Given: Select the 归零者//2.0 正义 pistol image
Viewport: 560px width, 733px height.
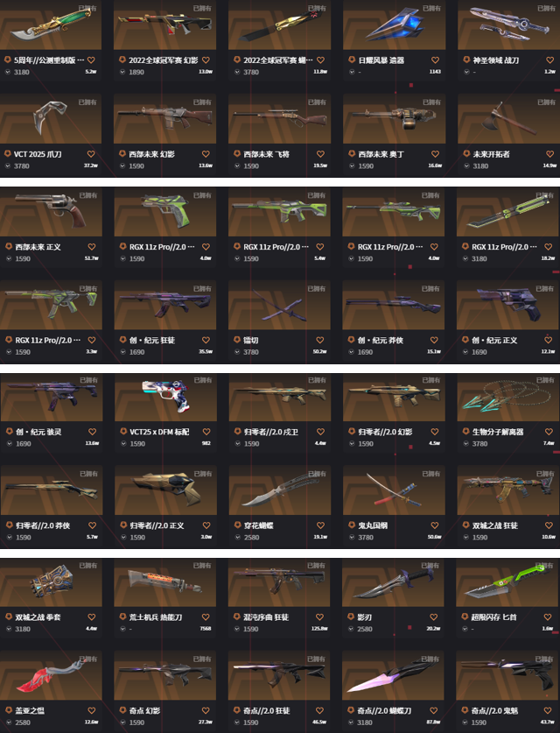Looking at the screenshot, I should [x=165, y=490].
